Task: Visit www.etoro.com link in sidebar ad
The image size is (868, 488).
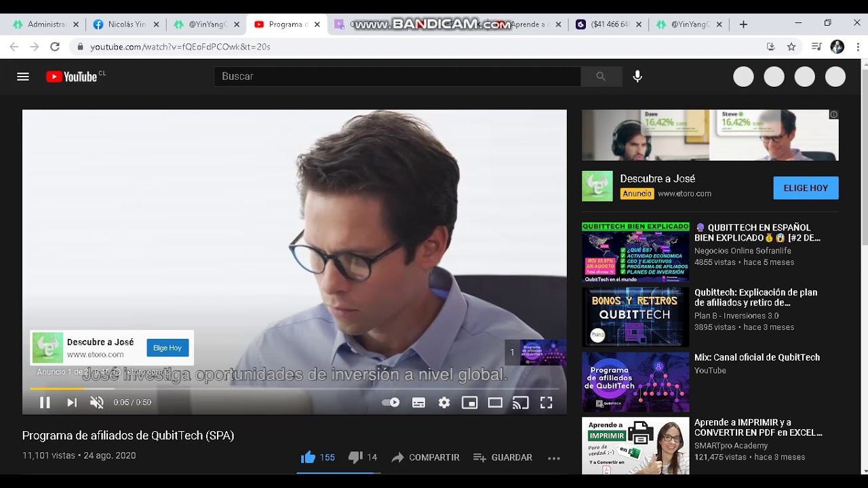Action: pos(684,194)
